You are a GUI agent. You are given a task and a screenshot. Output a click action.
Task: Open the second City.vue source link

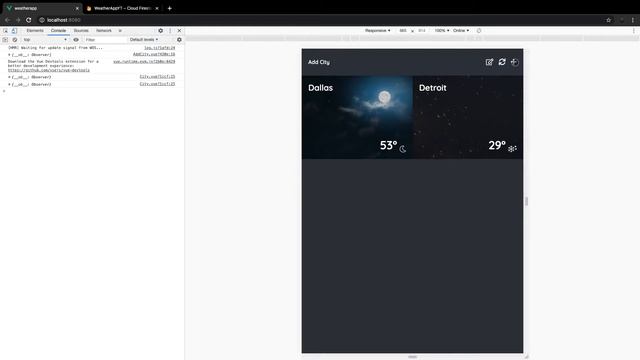[x=157, y=84]
